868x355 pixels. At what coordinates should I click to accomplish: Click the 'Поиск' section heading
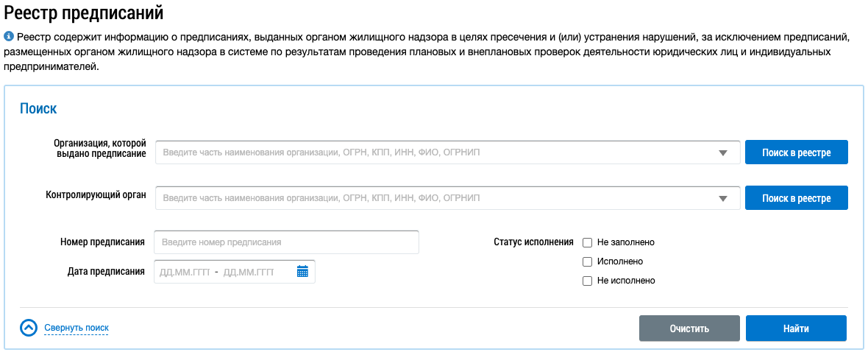[38, 108]
